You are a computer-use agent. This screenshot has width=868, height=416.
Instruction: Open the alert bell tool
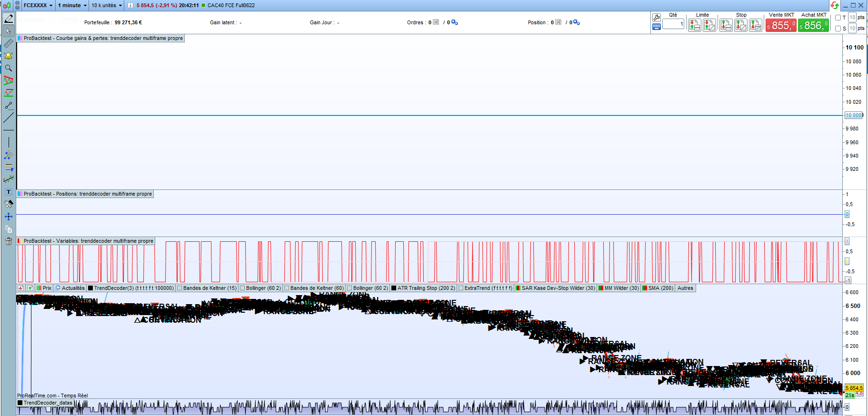coord(9,56)
